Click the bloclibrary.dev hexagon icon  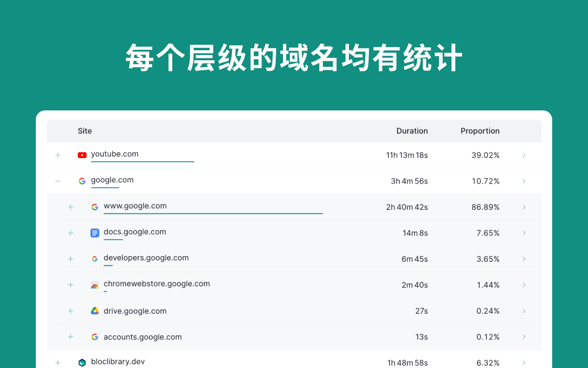point(82,362)
